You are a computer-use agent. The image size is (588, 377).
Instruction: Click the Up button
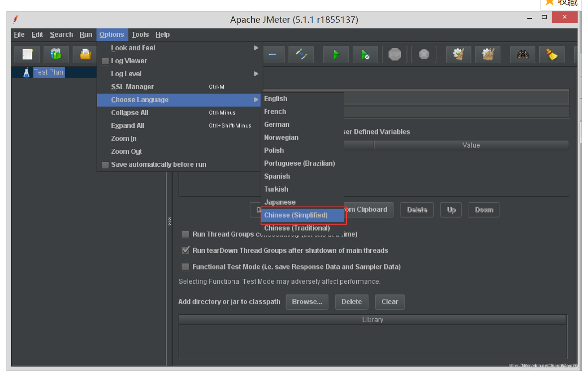click(x=451, y=210)
